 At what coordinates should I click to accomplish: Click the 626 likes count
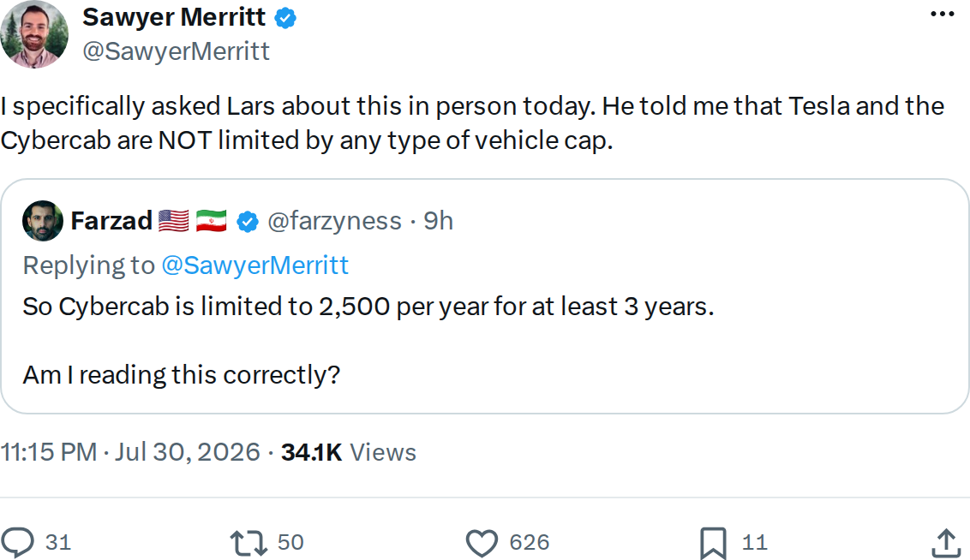coord(530,543)
